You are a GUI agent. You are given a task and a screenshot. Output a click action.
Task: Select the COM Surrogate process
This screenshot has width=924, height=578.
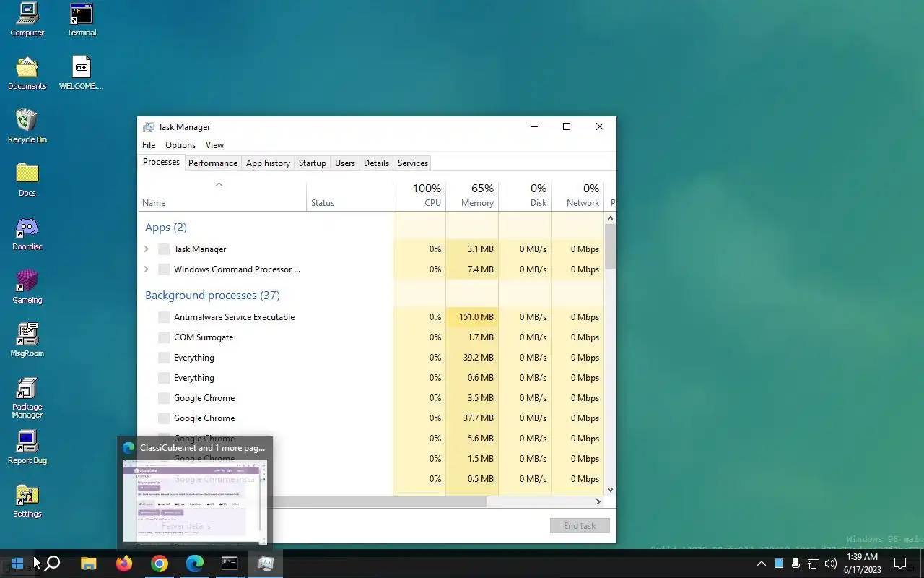click(x=204, y=337)
